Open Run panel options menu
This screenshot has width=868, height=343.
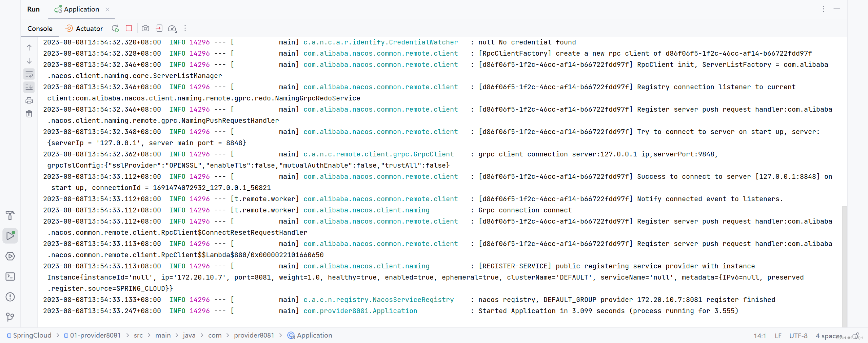pos(823,9)
